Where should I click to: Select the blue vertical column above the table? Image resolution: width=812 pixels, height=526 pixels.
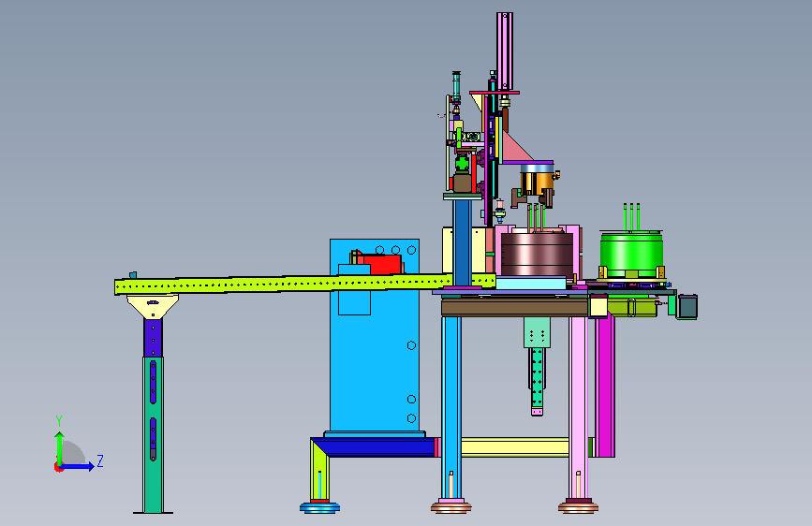point(462,242)
